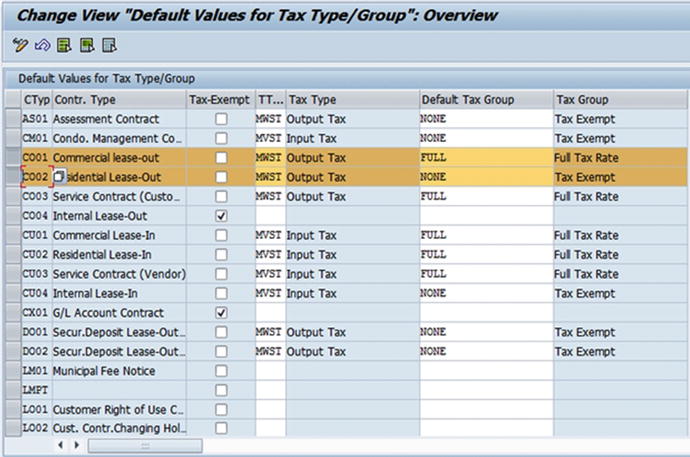Viewport: 690px width, 457px height.
Task: Click Default Tax Group field for CO01 row
Action: click(x=485, y=158)
